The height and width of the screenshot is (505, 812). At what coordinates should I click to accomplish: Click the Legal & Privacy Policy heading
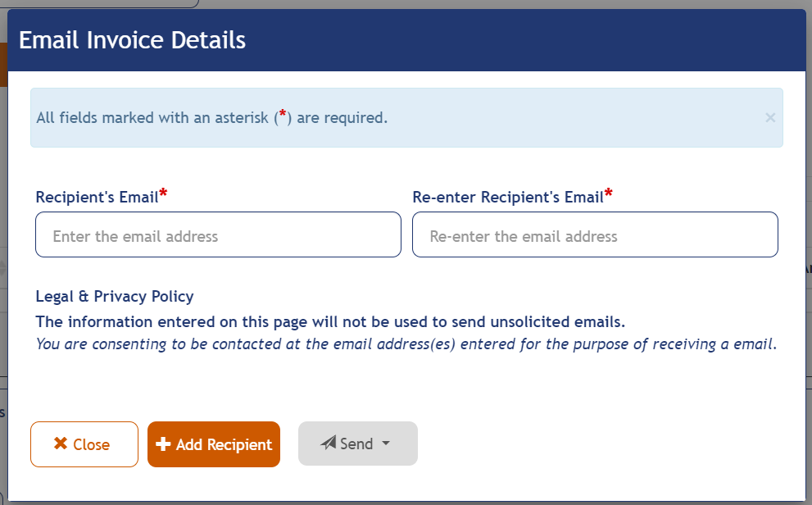pyautogui.click(x=114, y=296)
